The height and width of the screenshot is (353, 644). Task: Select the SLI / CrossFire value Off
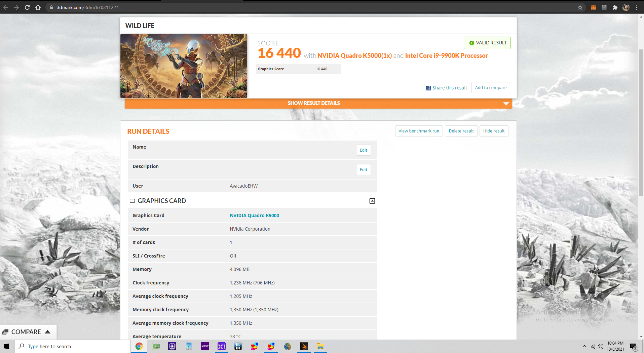click(x=233, y=256)
